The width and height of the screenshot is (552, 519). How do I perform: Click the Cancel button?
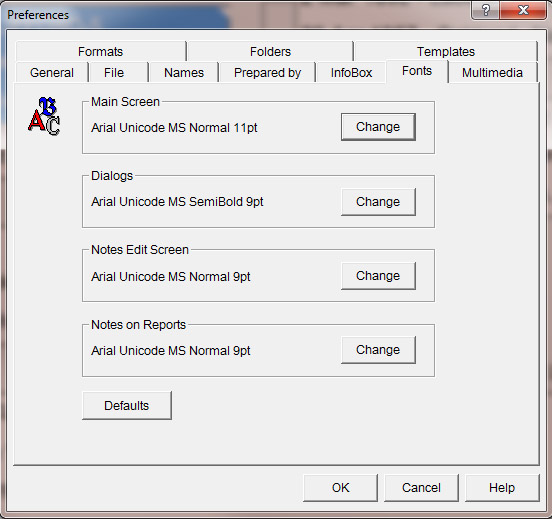point(421,488)
